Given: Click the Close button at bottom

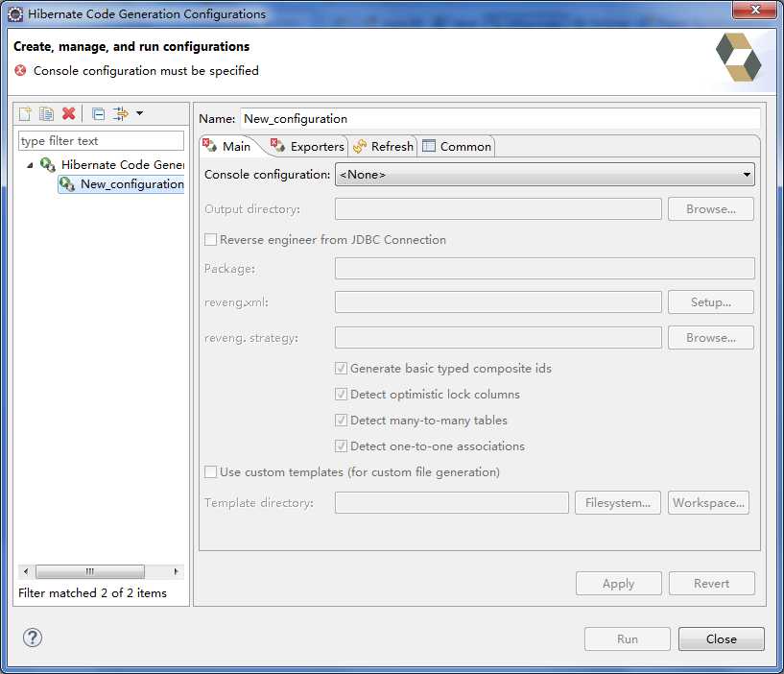Looking at the screenshot, I should [721, 639].
